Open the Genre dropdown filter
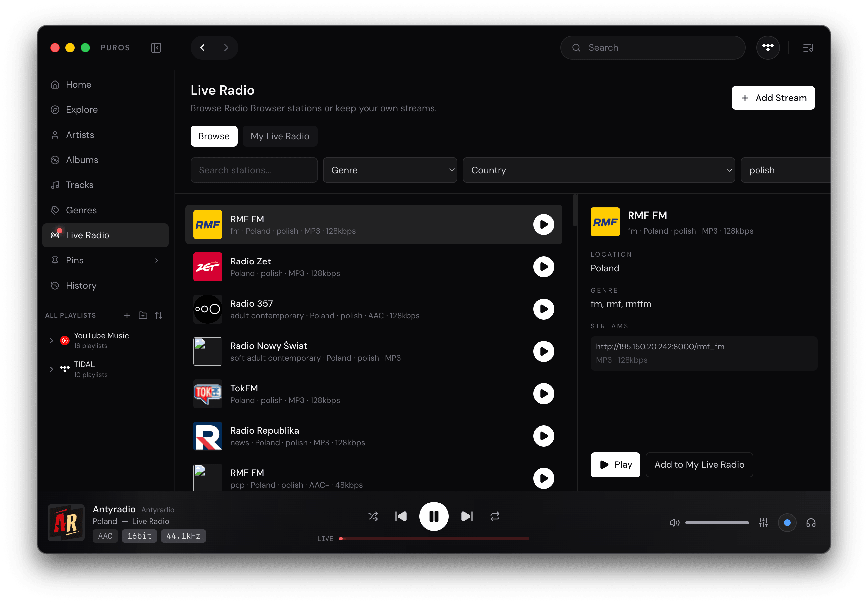868x603 pixels. [390, 170]
